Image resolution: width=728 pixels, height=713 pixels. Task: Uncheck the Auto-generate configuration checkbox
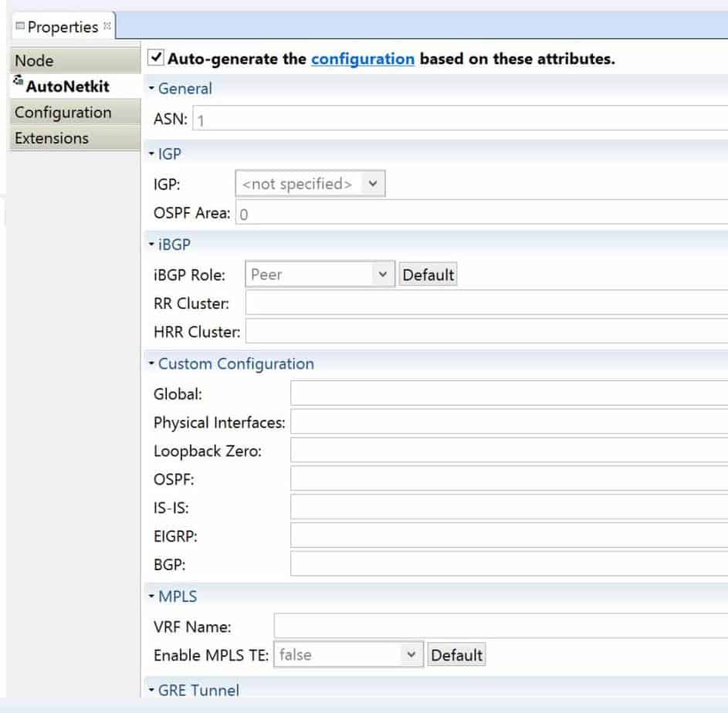click(156, 58)
